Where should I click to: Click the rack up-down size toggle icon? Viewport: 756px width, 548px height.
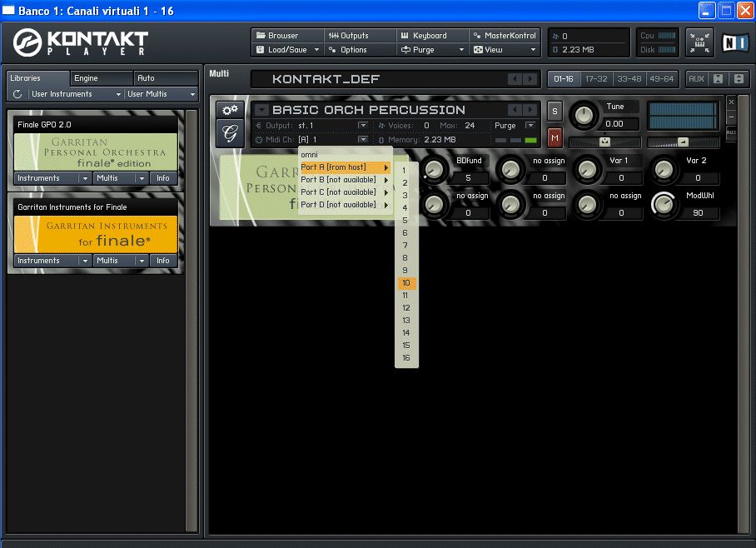(739, 78)
